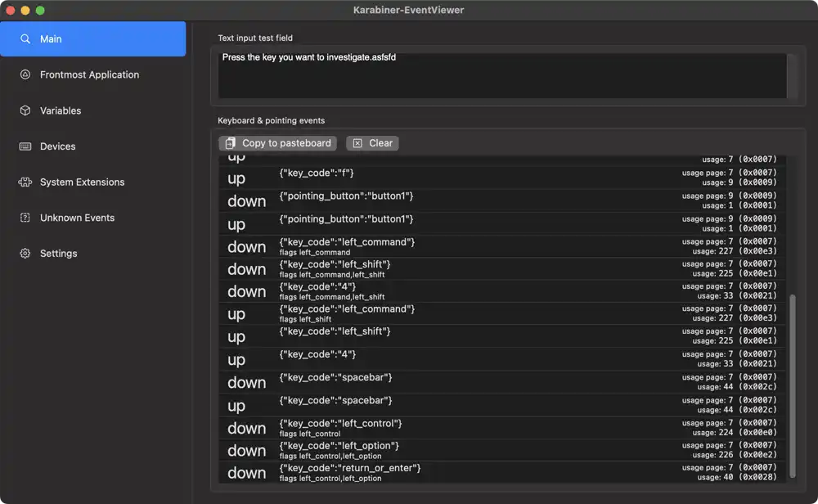Click the magnifier icon beside Main
Viewport: 818px width, 504px height.
25,39
